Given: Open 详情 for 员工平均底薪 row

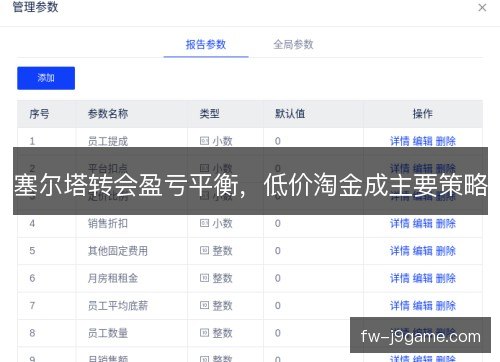Looking at the screenshot, I should 399,305.
